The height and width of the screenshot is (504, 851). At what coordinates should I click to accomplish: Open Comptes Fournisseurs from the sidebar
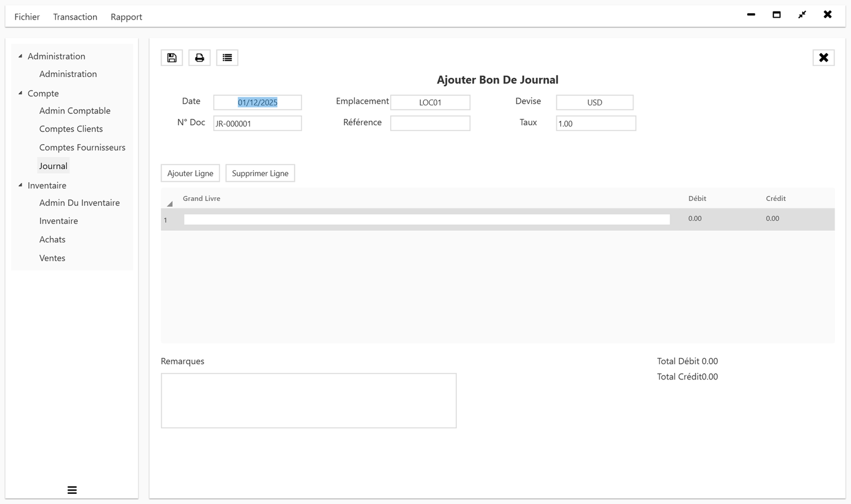coord(82,147)
